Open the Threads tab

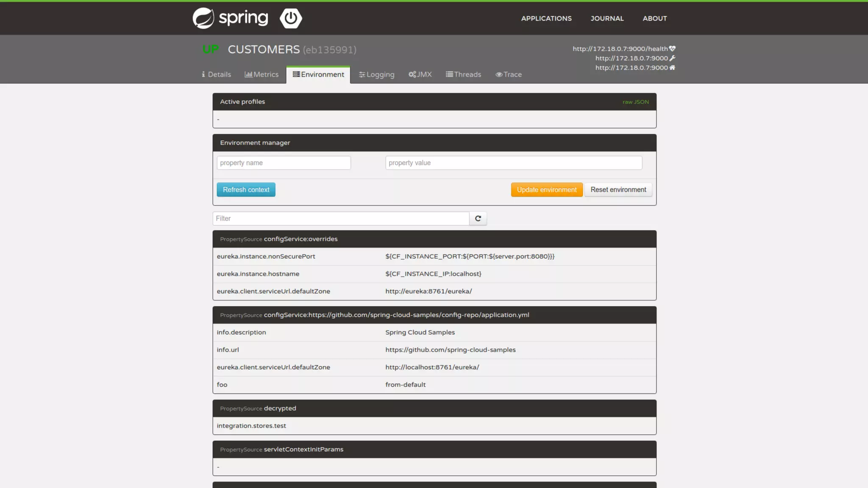click(463, 75)
